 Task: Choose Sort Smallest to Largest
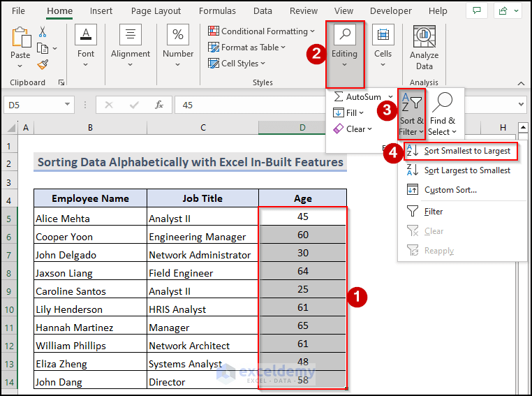(x=466, y=151)
